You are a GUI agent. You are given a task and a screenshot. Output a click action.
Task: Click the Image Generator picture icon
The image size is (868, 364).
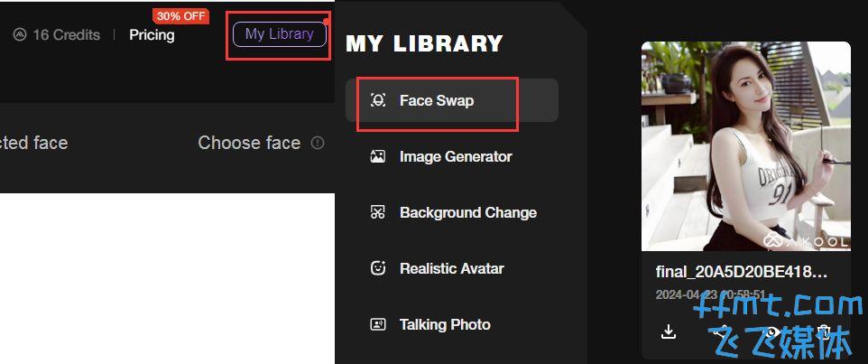377,156
